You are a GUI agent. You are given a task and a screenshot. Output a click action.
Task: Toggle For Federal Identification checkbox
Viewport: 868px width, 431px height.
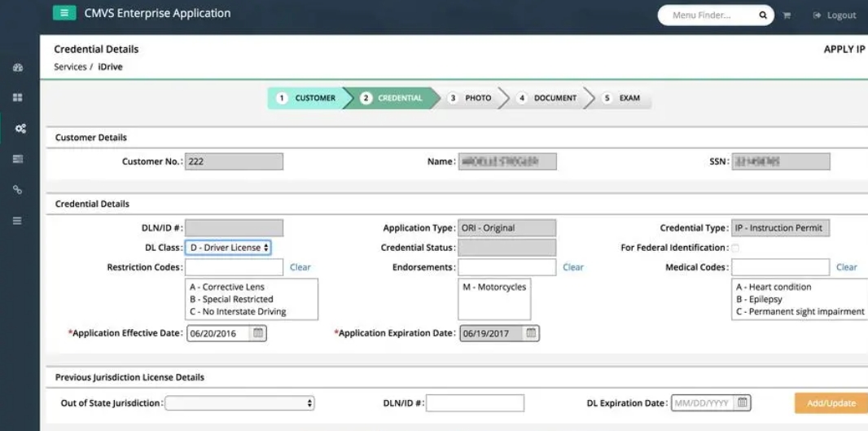pos(735,248)
